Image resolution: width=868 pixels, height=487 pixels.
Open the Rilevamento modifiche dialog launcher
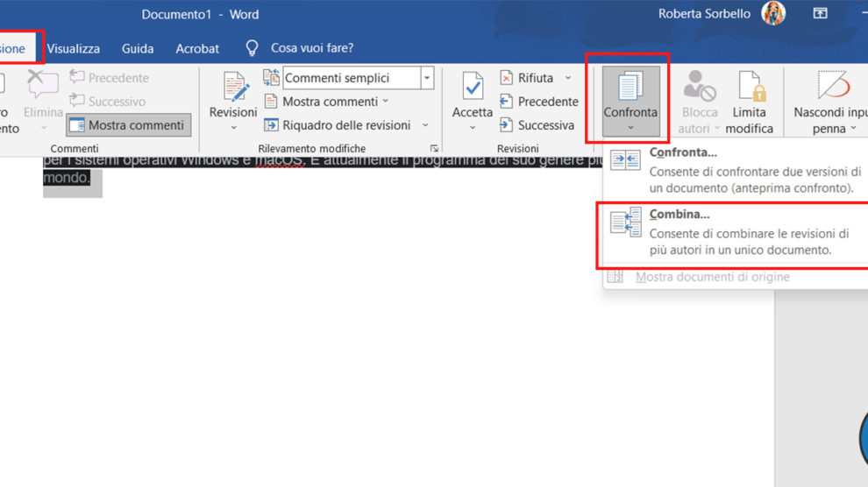point(434,148)
